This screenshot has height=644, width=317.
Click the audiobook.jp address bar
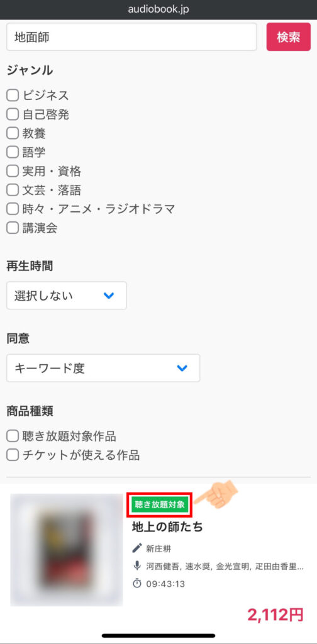158,9
